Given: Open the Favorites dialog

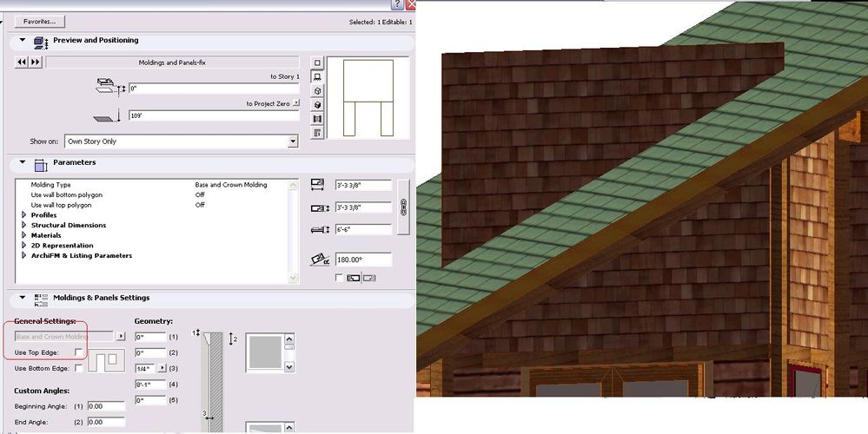Looking at the screenshot, I should tap(39, 22).
